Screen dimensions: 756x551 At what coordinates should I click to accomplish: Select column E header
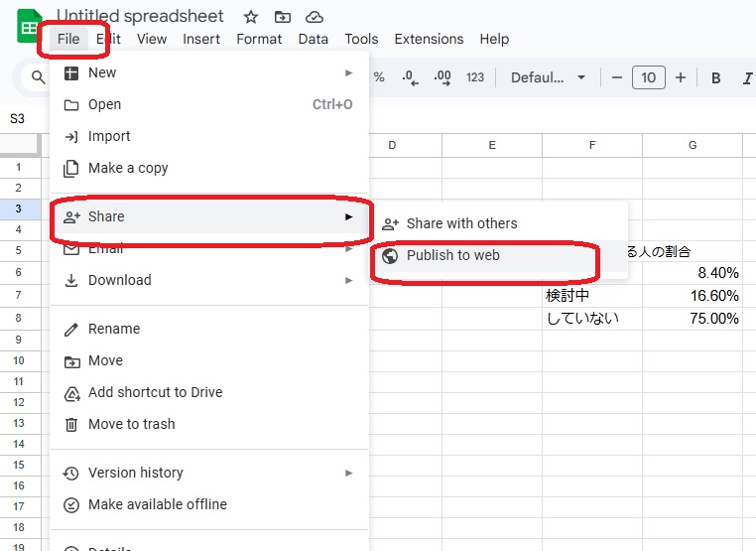click(492, 145)
